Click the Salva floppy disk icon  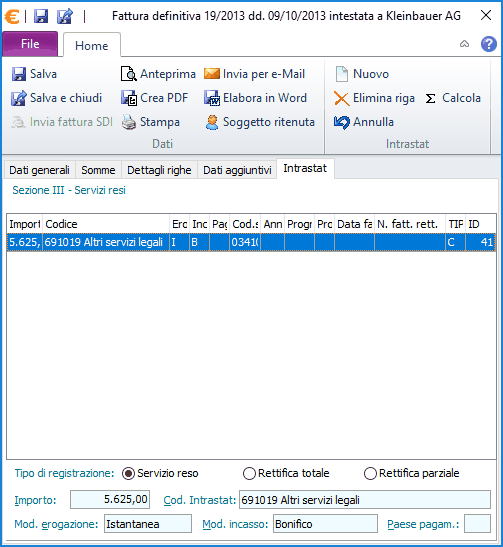[18, 74]
